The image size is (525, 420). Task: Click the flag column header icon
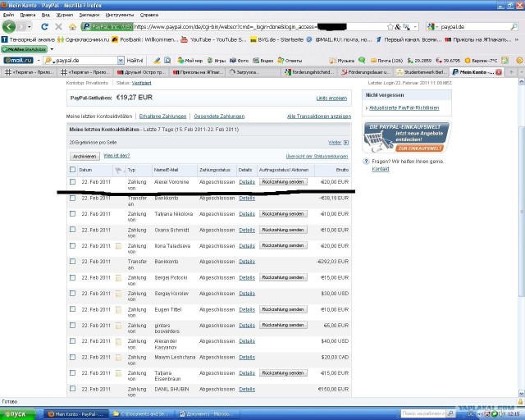coord(118,170)
